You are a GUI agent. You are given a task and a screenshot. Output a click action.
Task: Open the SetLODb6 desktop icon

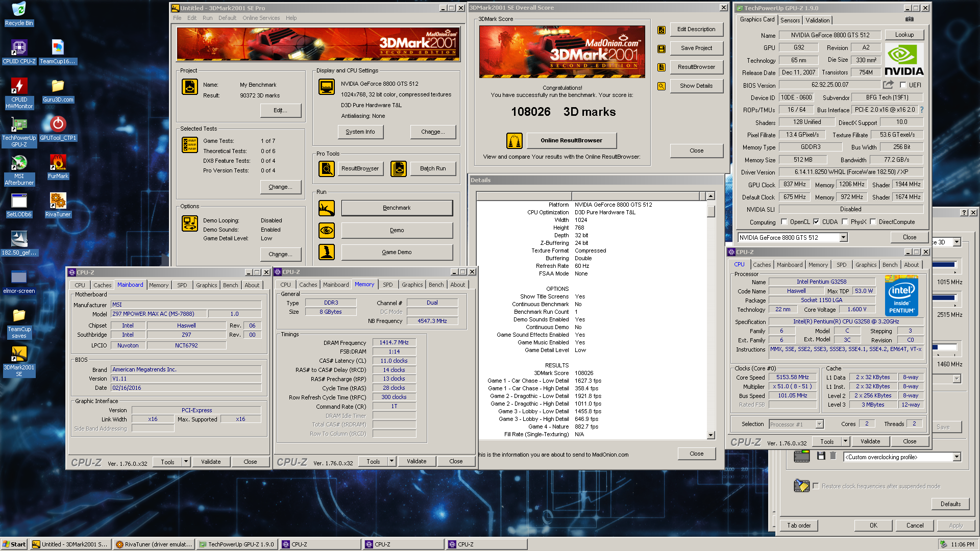[x=19, y=205]
